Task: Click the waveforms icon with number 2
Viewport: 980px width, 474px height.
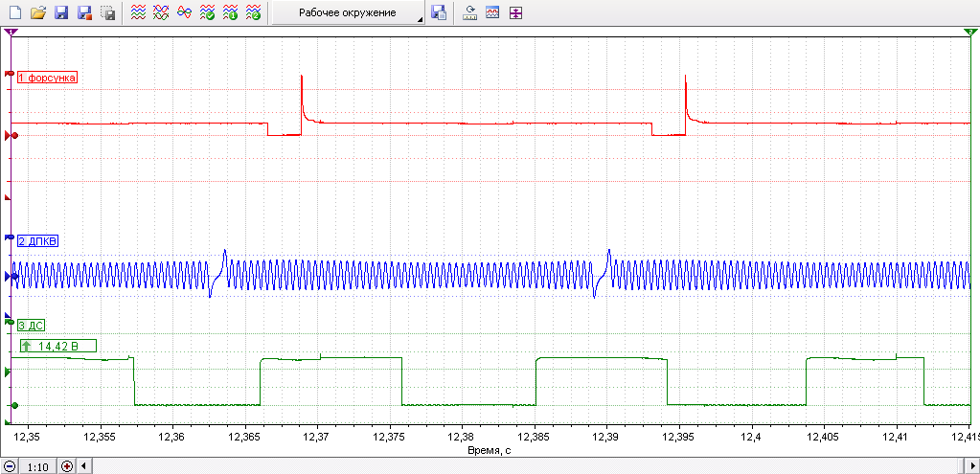Action: point(253,12)
